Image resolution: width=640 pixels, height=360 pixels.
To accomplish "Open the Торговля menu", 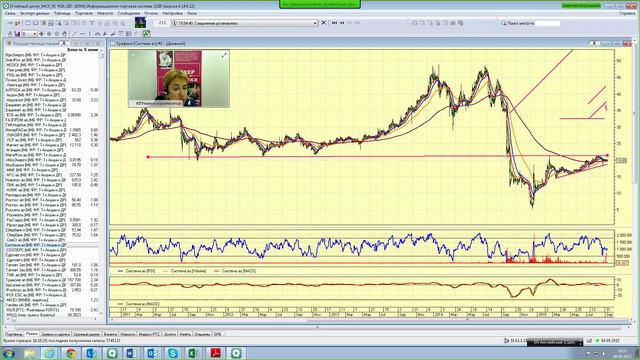I will pos(84,13).
